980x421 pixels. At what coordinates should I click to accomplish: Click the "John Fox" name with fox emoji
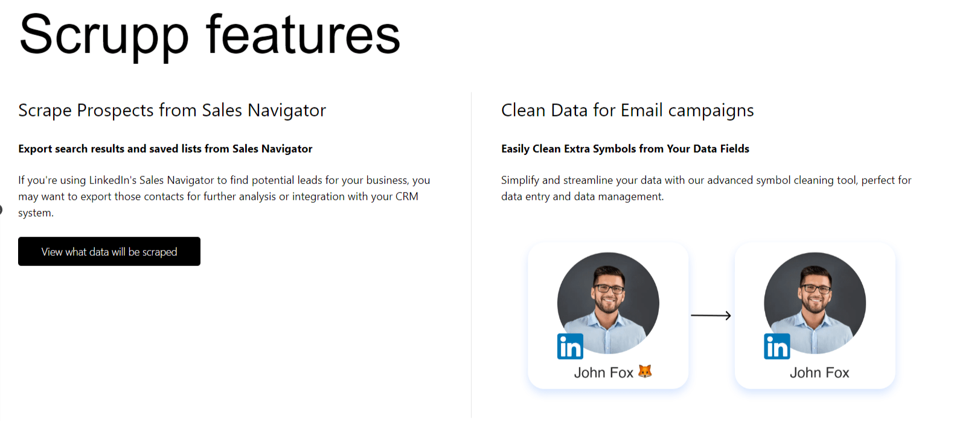(603, 373)
